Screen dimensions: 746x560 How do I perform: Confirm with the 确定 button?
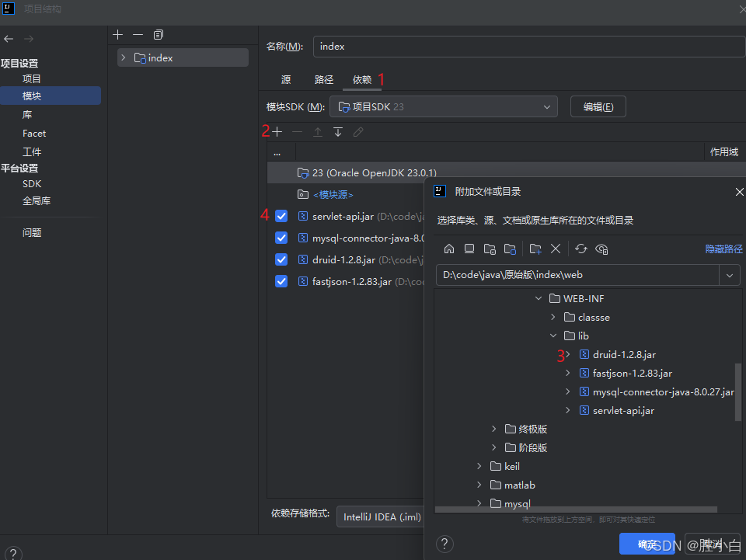click(x=647, y=544)
